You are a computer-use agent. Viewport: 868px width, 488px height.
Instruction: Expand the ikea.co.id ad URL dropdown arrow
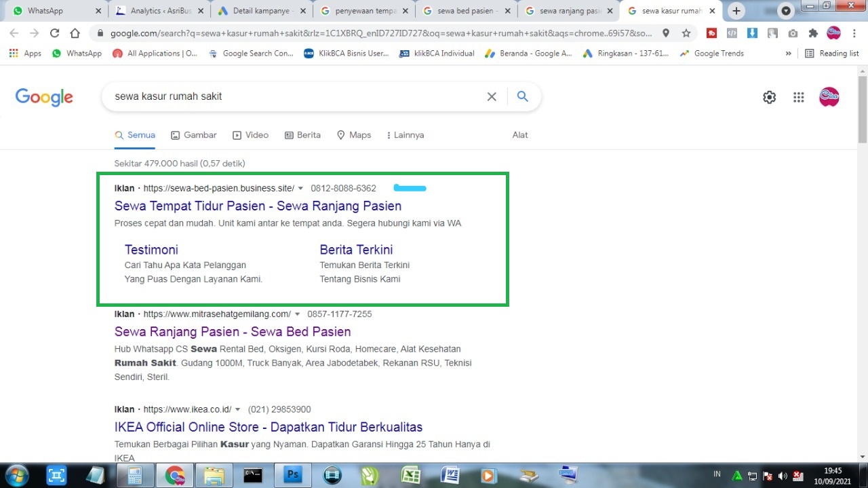237,410
